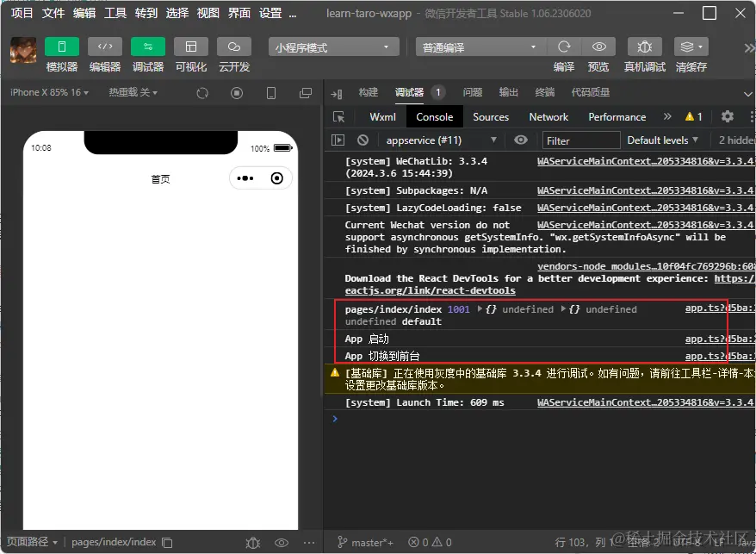Click the master*+ git branch status

click(x=365, y=543)
